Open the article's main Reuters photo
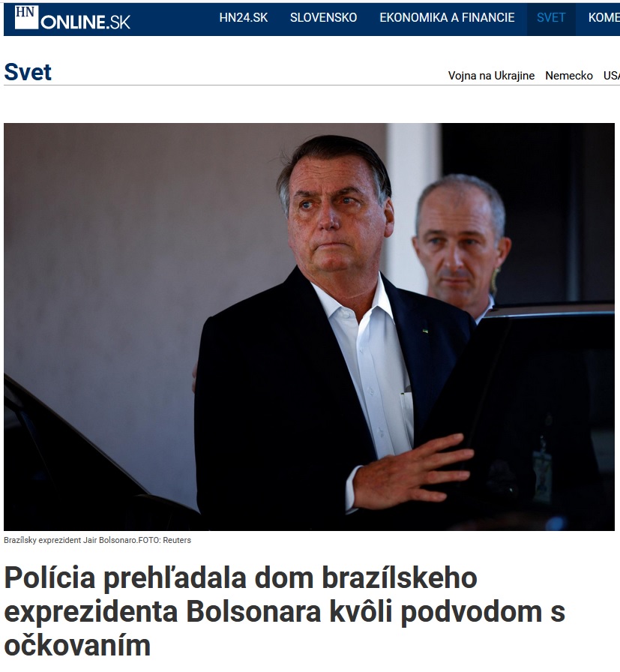This screenshot has height=672, width=620. pyautogui.click(x=309, y=326)
